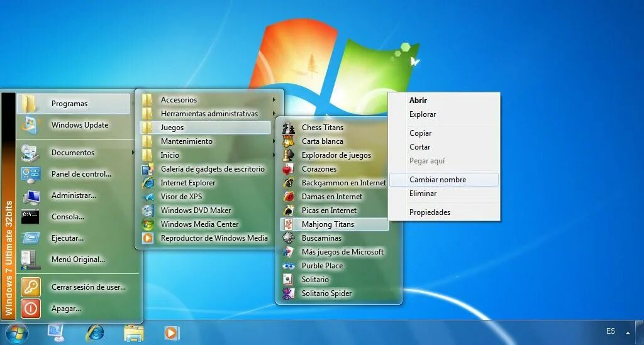Screen dimensions: 644x345
Task: Click the Visor de XPS icon
Action: (148, 197)
